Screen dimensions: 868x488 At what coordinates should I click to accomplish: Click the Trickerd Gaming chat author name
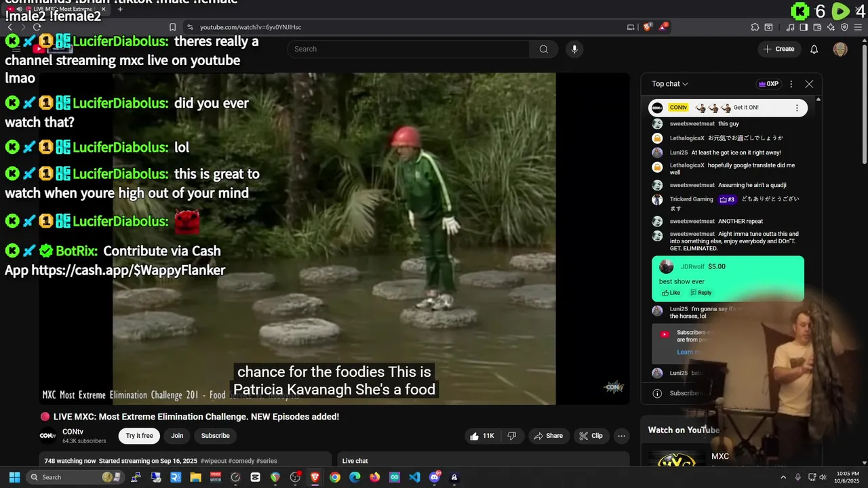(691, 199)
